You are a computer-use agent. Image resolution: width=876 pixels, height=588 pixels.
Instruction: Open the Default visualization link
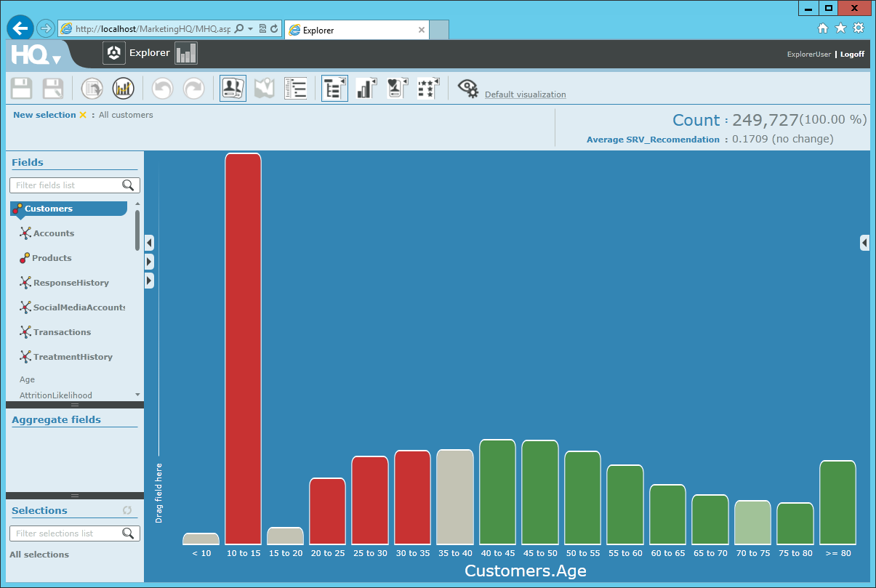pyautogui.click(x=525, y=94)
